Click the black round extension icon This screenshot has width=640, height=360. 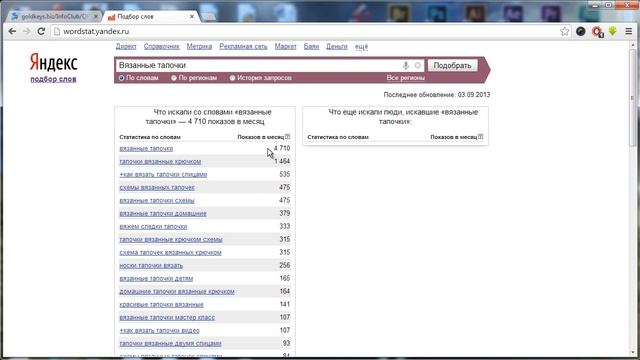click(x=581, y=31)
